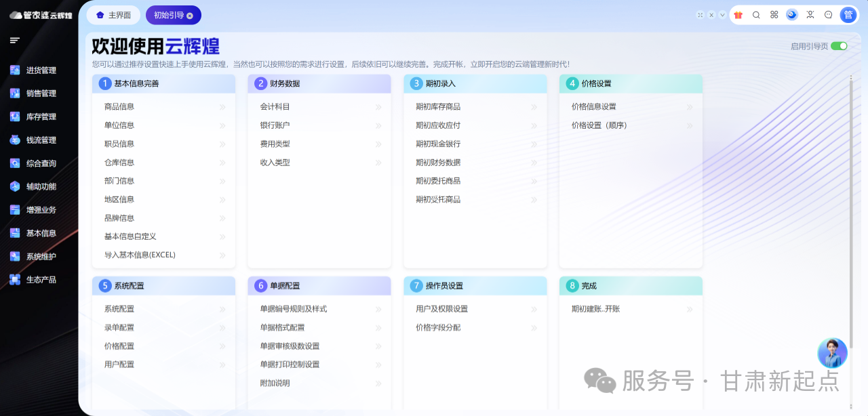
Task: Switch to the 主界面 tab
Action: coord(113,15)
